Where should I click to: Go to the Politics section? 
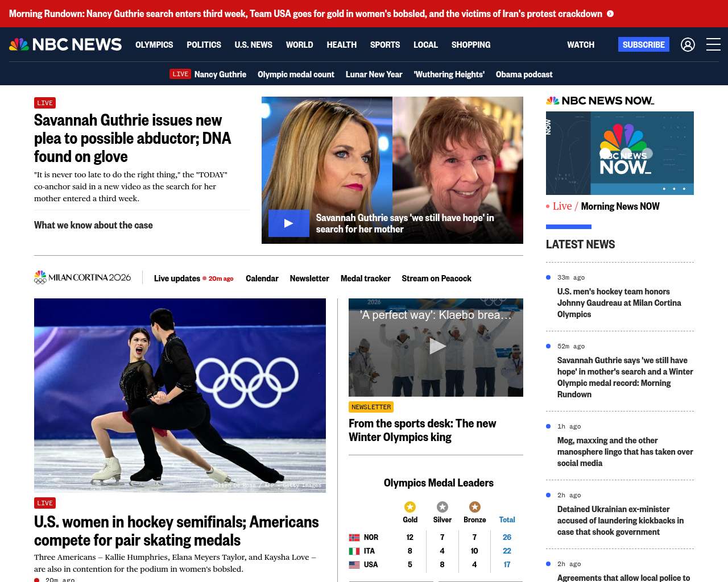click(x=204, y=44)
